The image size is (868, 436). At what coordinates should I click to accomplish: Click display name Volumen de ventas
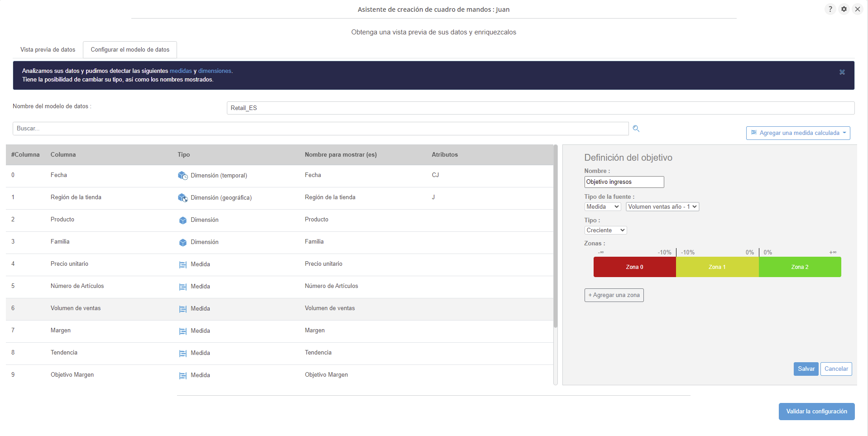coord(330,308)
